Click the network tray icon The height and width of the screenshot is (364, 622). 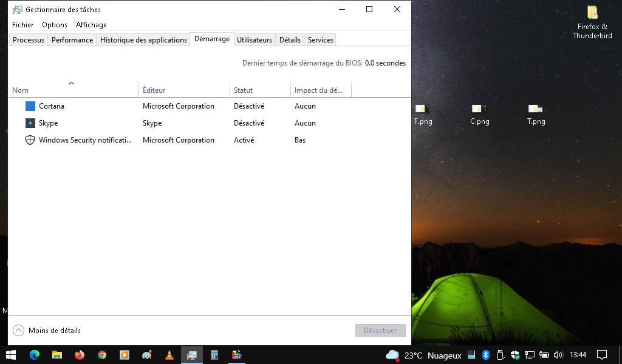[x=529, y=355]
